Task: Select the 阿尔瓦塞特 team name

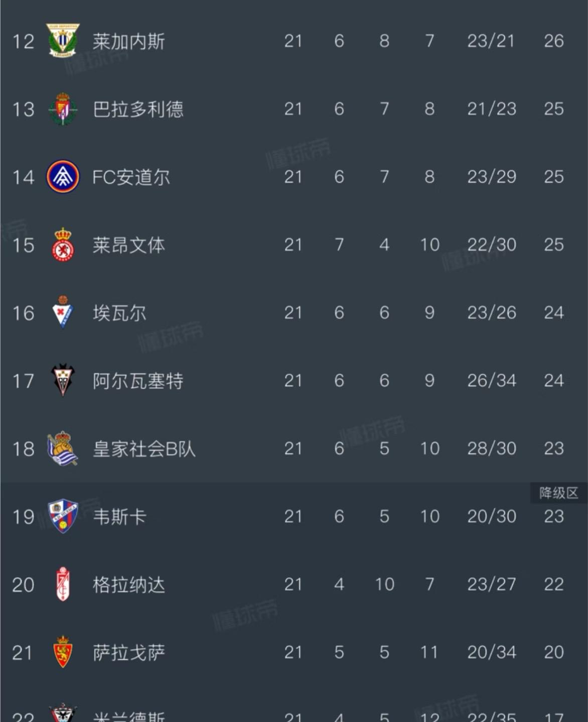Action: (138, 381)
